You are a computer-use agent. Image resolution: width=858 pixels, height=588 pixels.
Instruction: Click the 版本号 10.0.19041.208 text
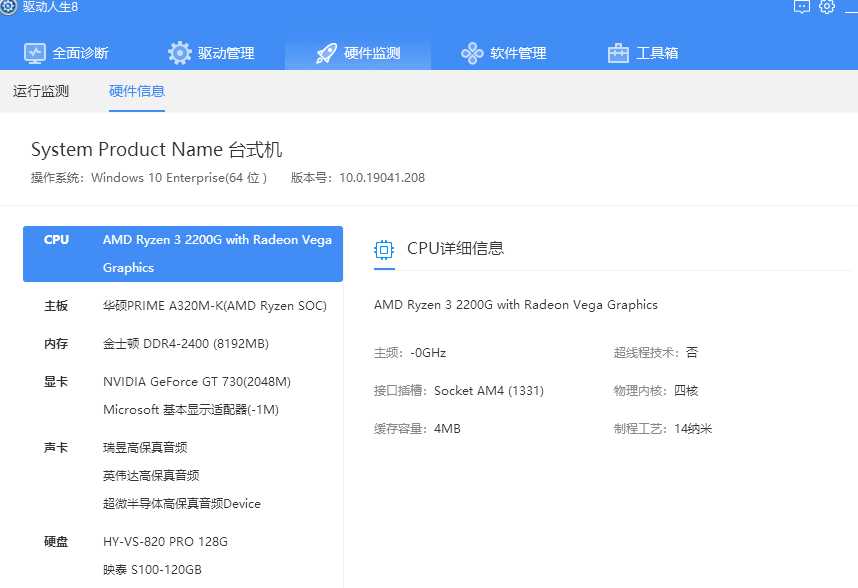pos(358,178)
